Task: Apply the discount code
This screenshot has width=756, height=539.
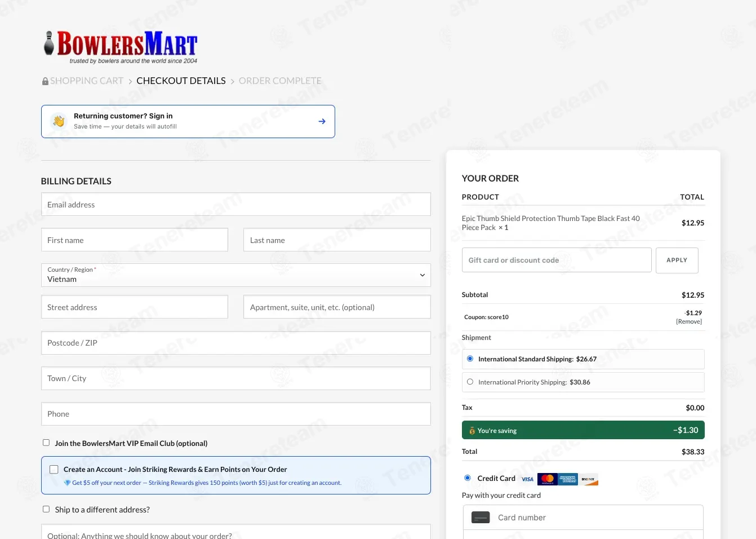Action: pyautogui.click(x=677, y=260)
